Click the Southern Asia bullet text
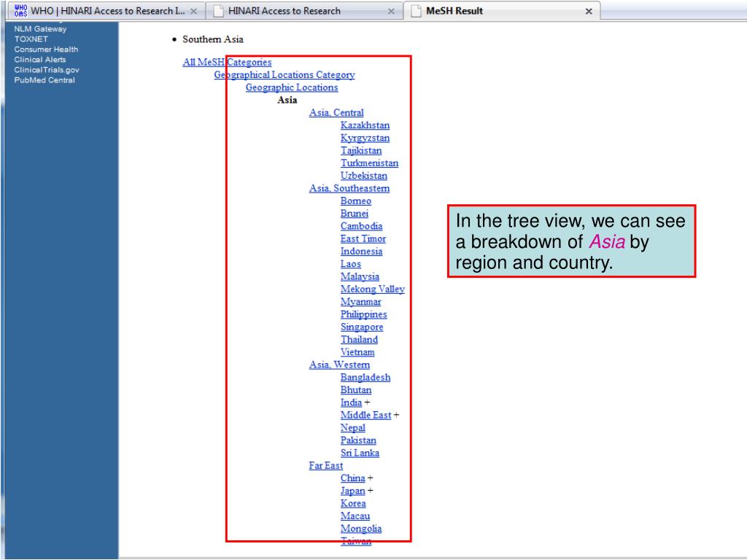The width and height of the screenshot is (747, 560). 213,39
